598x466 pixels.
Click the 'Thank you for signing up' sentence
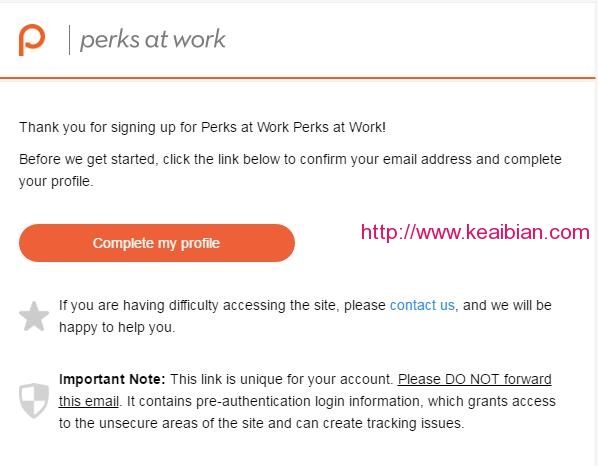click(203, 127)
